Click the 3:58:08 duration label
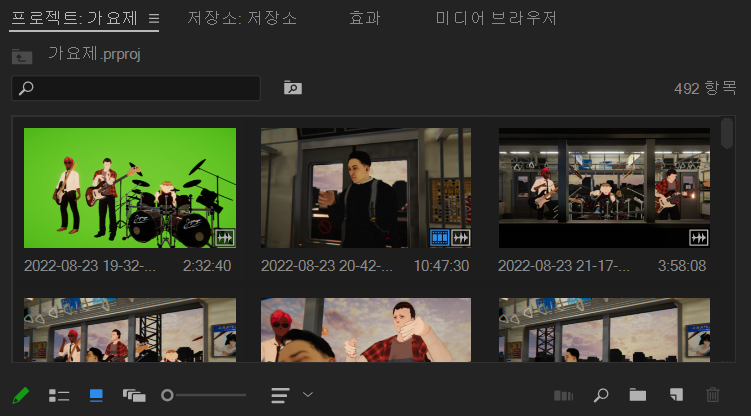 coord(682,266)
